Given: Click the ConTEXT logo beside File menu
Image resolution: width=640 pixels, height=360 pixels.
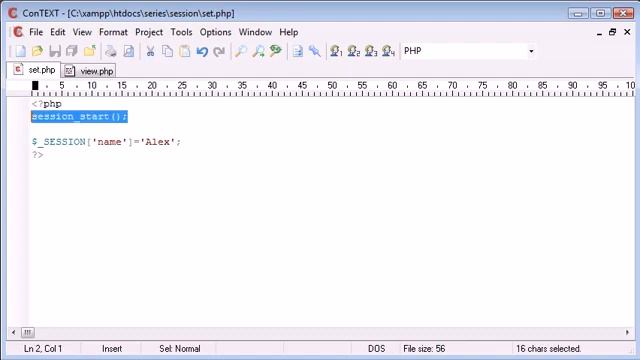Looking at the screenshot, I should 18,32.
